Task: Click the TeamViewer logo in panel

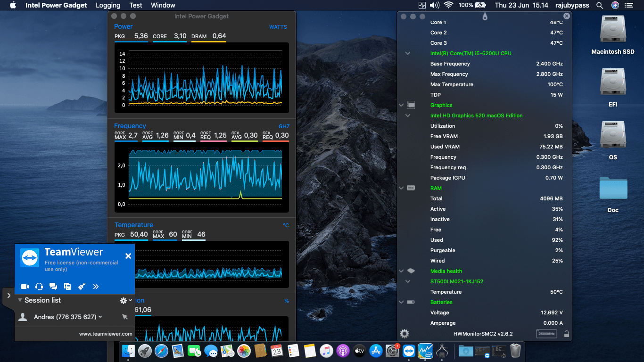Action: [x=30, y=258]
